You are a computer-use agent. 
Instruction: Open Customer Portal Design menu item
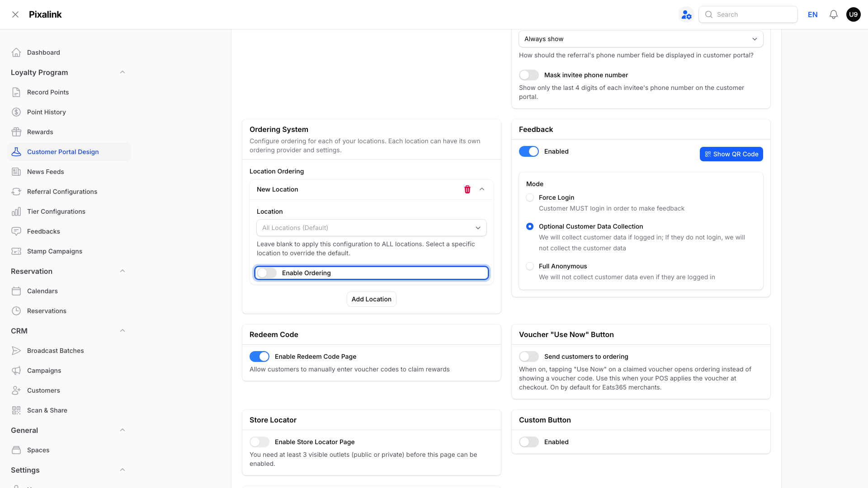69,152
